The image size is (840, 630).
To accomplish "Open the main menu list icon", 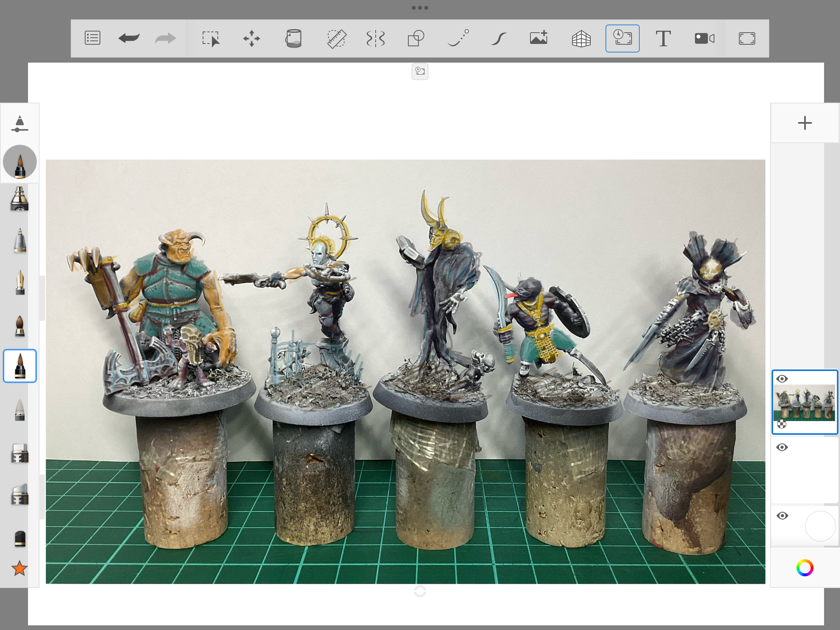I will (x=93, y=38).
